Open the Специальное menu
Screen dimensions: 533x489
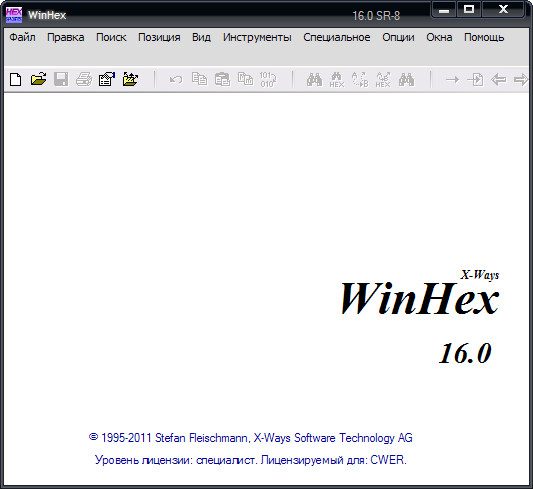(337, 37)
